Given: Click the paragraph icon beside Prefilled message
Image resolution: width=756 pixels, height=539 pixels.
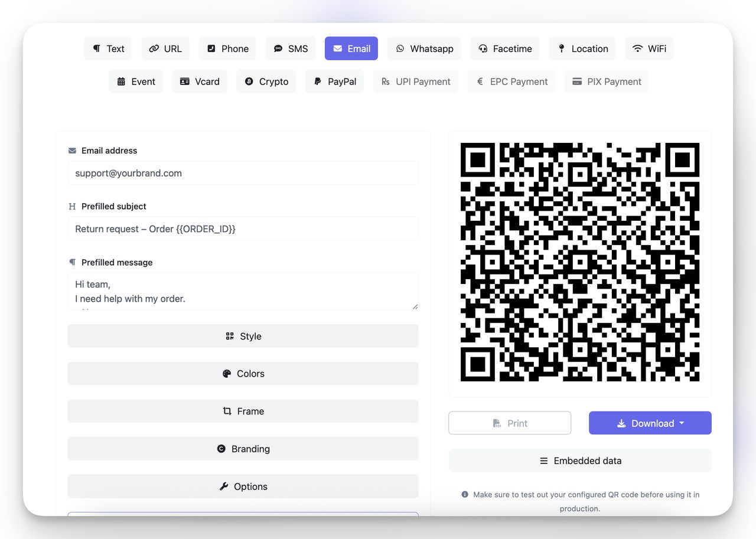Looking at the screenshot, I should click(x=72, y=262).
